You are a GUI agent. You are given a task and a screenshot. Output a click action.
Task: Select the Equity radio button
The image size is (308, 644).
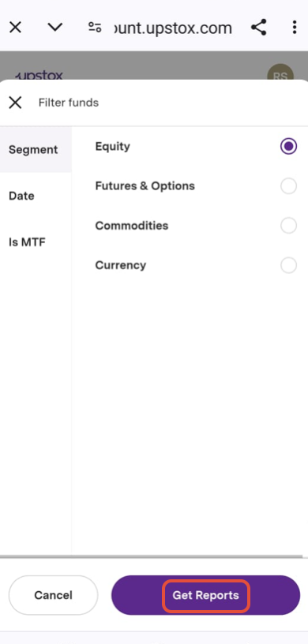click(x=289, y=146)
